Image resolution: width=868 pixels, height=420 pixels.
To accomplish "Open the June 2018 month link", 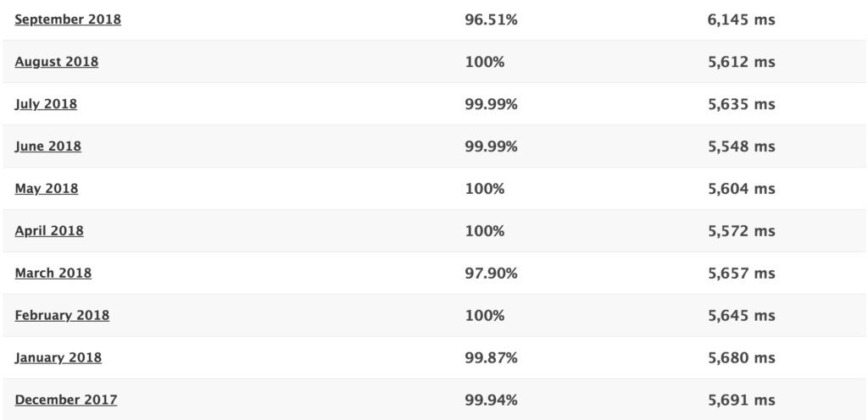I will (x=47, y=146).
